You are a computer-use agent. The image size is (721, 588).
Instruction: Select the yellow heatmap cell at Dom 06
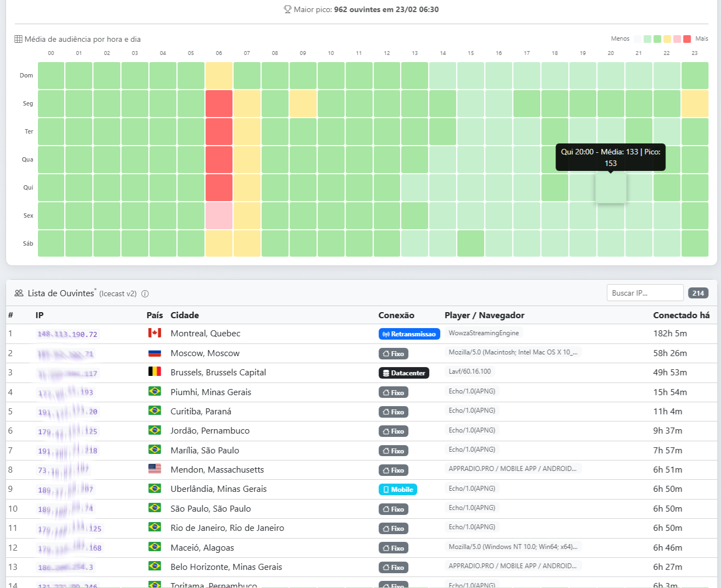pyautogui.click(x=219, y=75)
